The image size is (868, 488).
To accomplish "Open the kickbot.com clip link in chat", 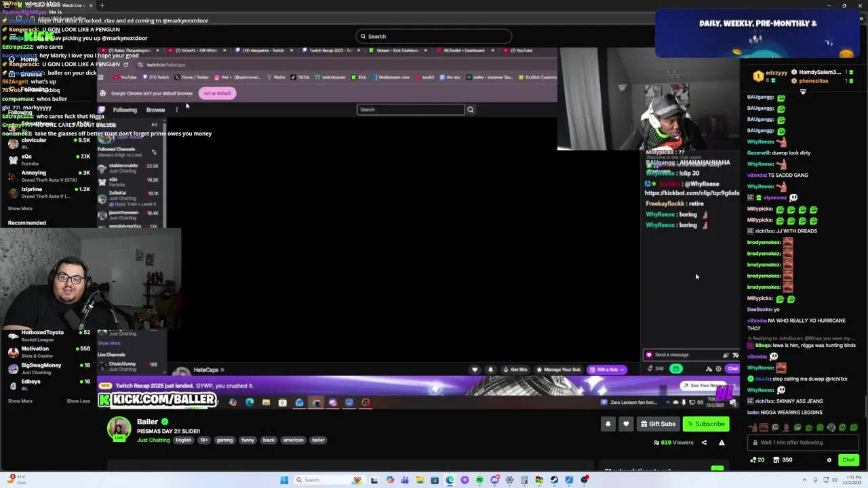I will (692, 193).
